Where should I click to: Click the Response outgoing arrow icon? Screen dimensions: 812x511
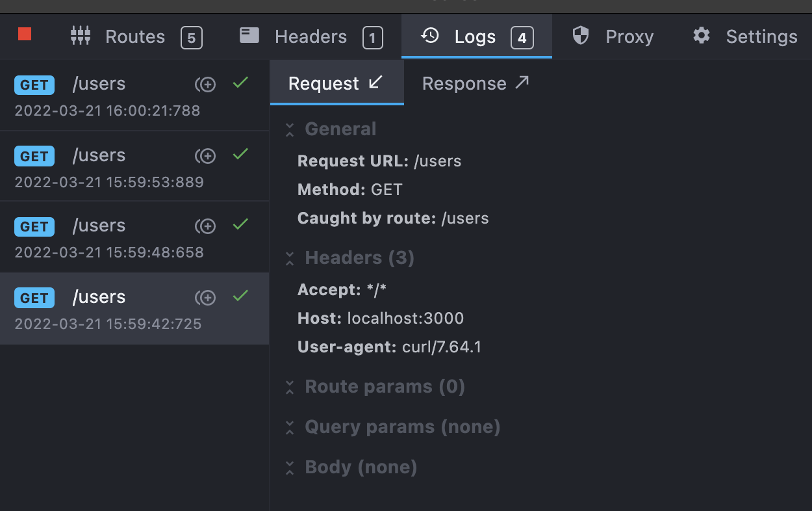point(522,82)
